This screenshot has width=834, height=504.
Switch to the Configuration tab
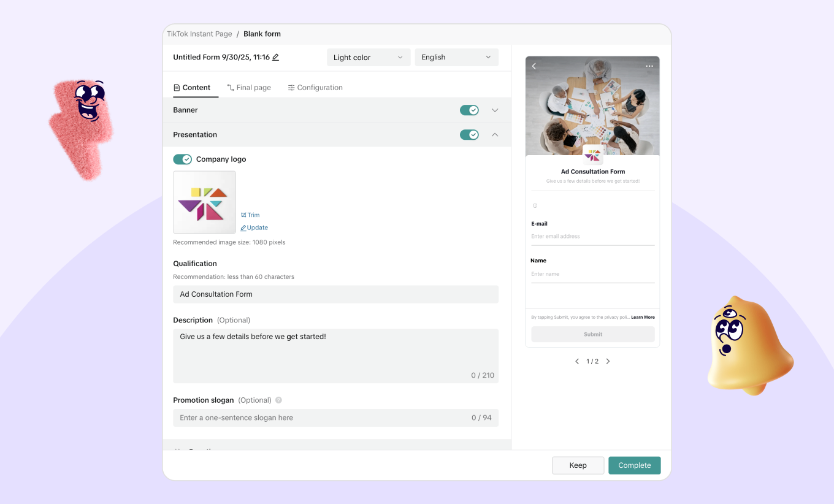pyautogui.click(x=315, y=88)
